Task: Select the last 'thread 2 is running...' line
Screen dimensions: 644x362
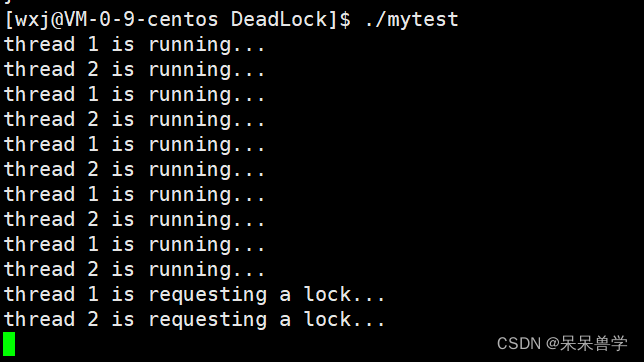Action: [134, 270]
